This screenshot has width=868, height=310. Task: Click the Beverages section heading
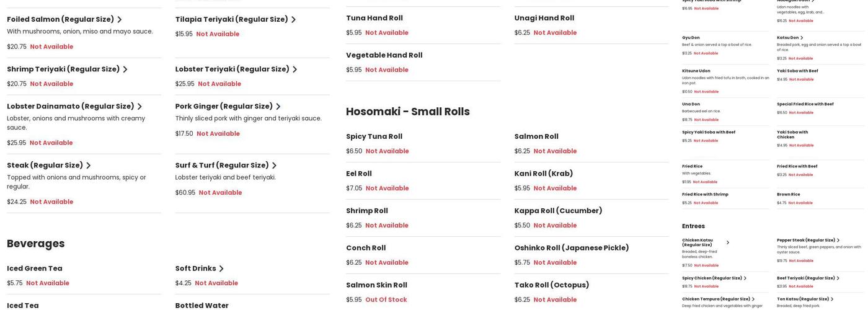click(x=36, y=244)
